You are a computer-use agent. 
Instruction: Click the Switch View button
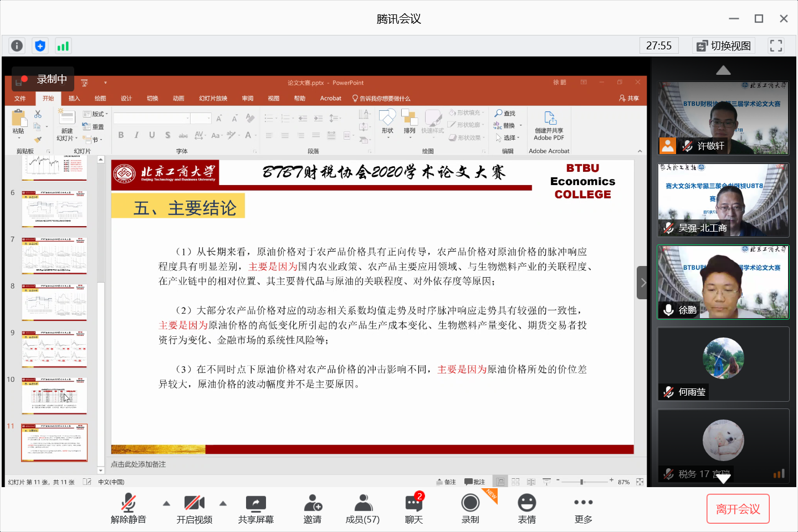[x=724, y=45]
